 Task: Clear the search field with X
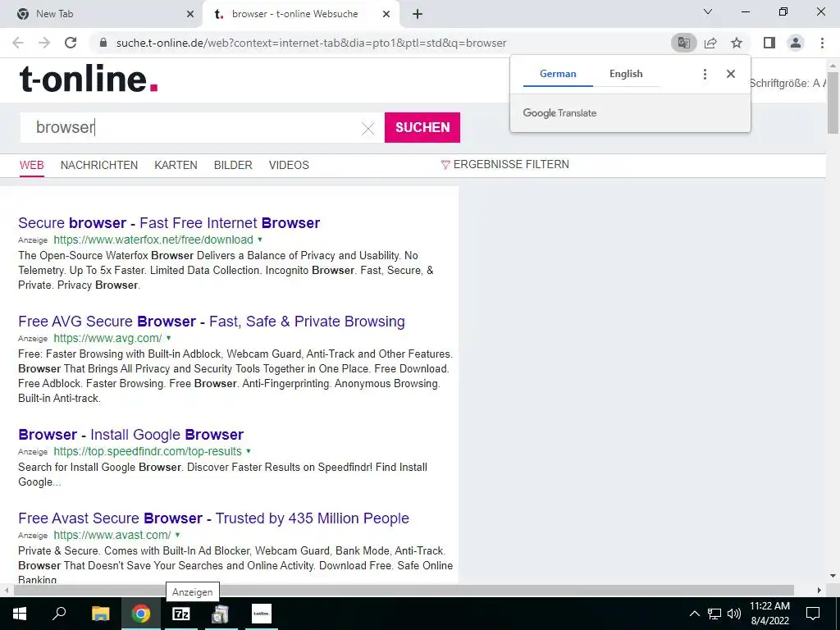tap(367, 129)
